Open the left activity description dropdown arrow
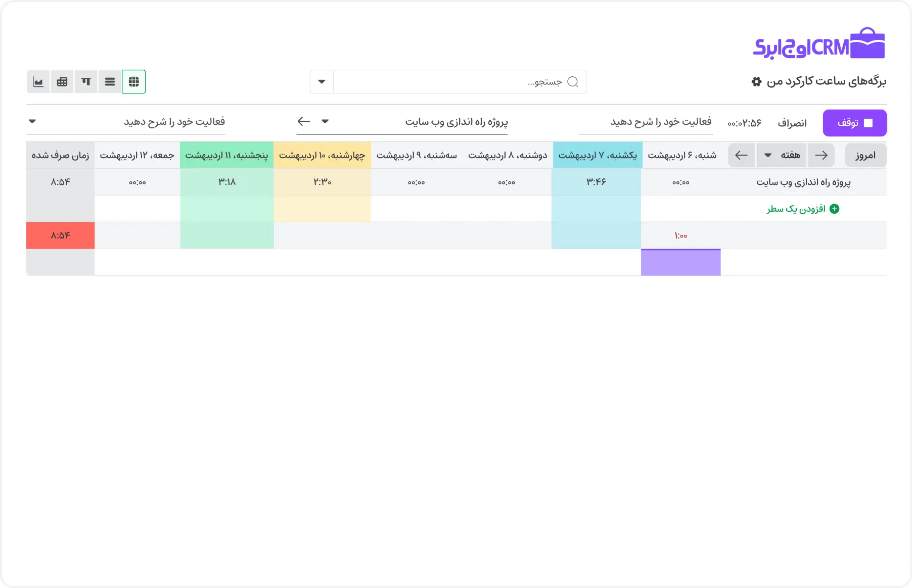 pyautogui.click(x=32, y=121)
